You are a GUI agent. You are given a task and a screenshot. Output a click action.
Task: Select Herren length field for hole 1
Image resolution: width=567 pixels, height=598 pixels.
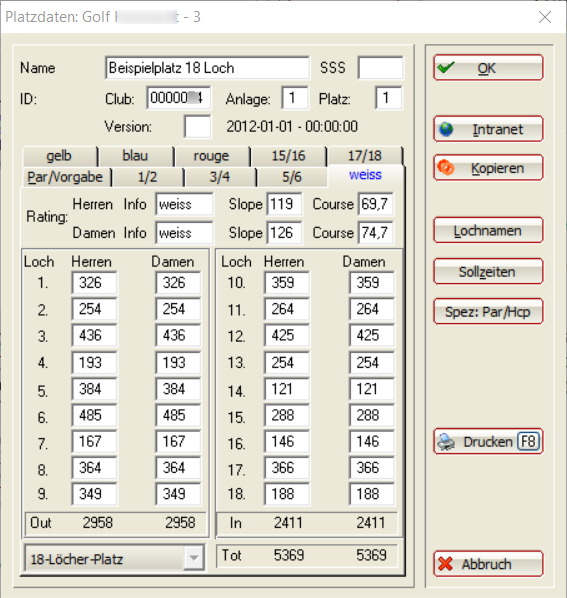(x=94, y=283)
